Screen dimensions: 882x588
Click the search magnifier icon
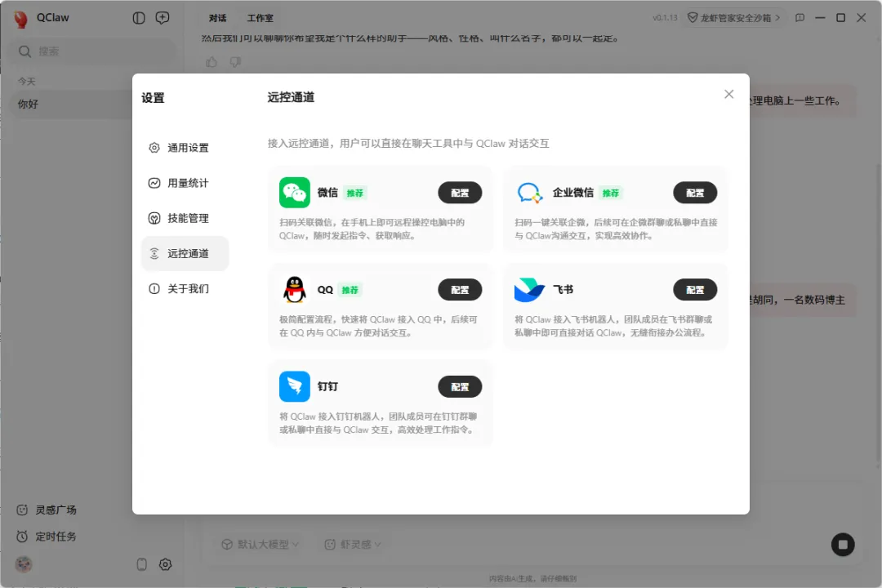coord(24,51)
